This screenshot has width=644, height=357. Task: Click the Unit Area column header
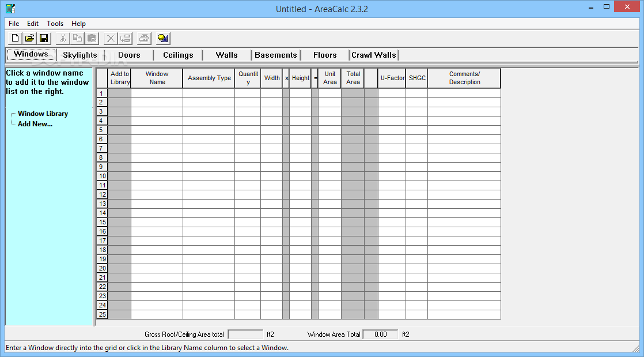[x=330, y=78]
